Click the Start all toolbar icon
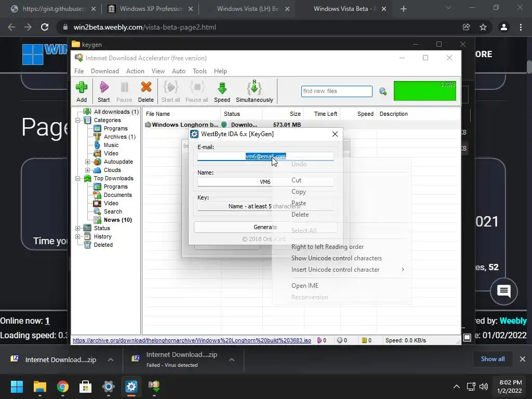 pos(170,91)
